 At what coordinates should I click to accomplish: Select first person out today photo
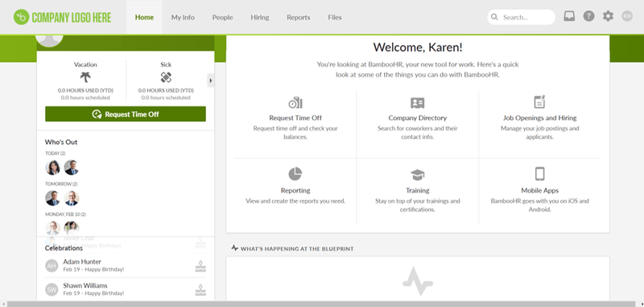[x=52, y=168]
